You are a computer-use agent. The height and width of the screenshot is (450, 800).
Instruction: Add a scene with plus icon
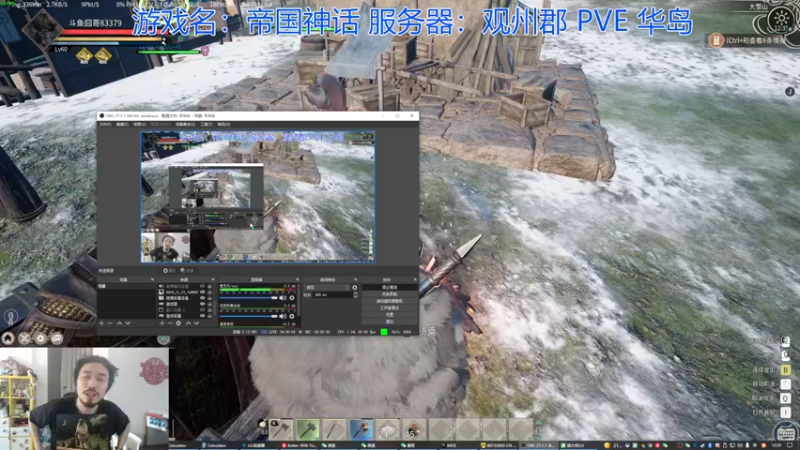tap(102, 323)
